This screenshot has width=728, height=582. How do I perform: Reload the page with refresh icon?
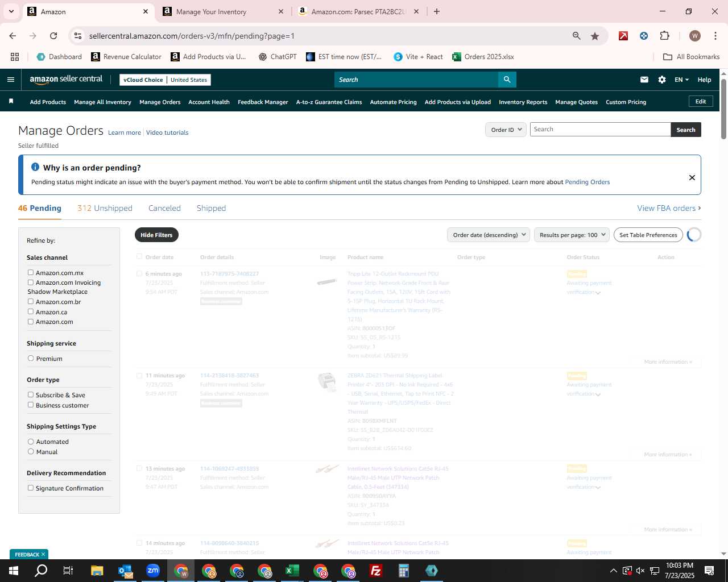click(x=53, y=36)
